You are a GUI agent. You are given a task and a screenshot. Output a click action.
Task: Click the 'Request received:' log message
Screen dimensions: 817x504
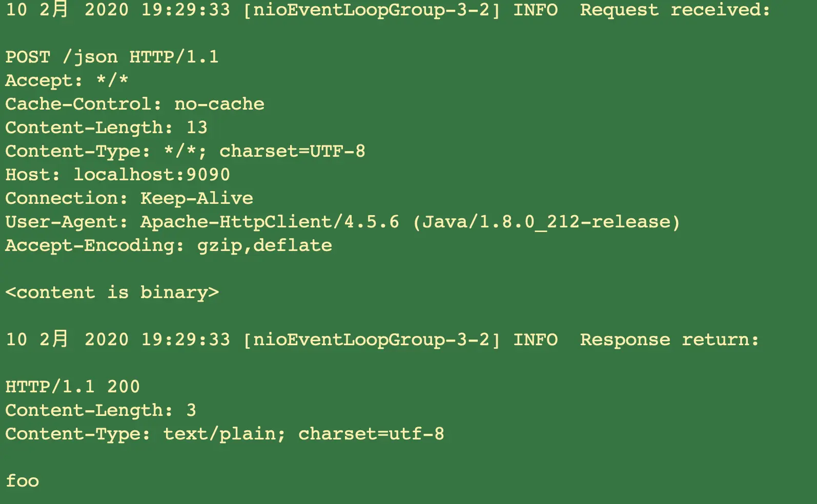point(675,10)
